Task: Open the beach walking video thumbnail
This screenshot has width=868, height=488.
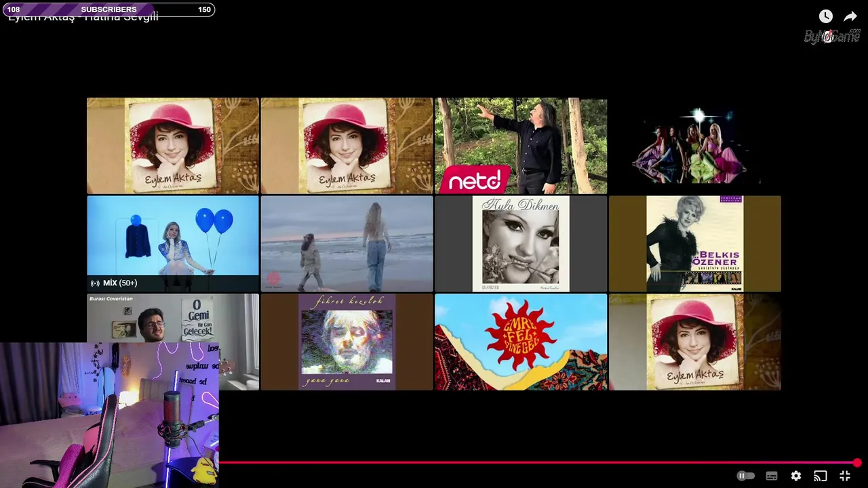Action: (x=347, y=243)
